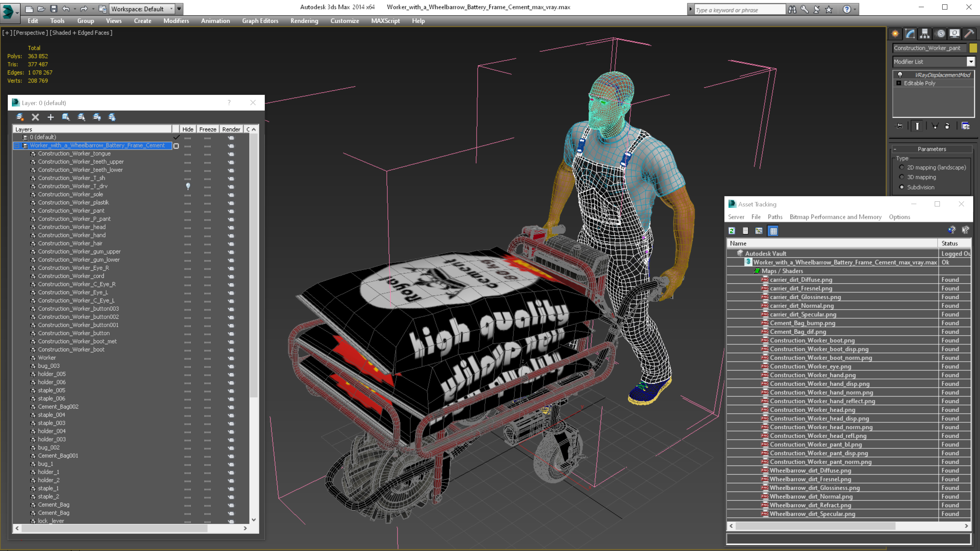
Task: Click Hide/Unhide All Layers icon
Action: pos(97,117)
